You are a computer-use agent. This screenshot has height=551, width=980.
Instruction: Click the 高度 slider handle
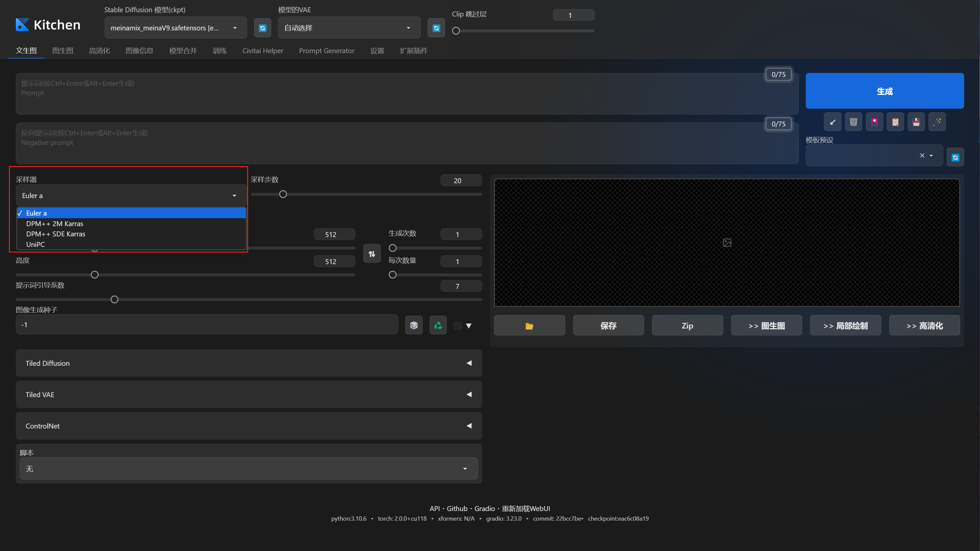[x=95, y=274]
